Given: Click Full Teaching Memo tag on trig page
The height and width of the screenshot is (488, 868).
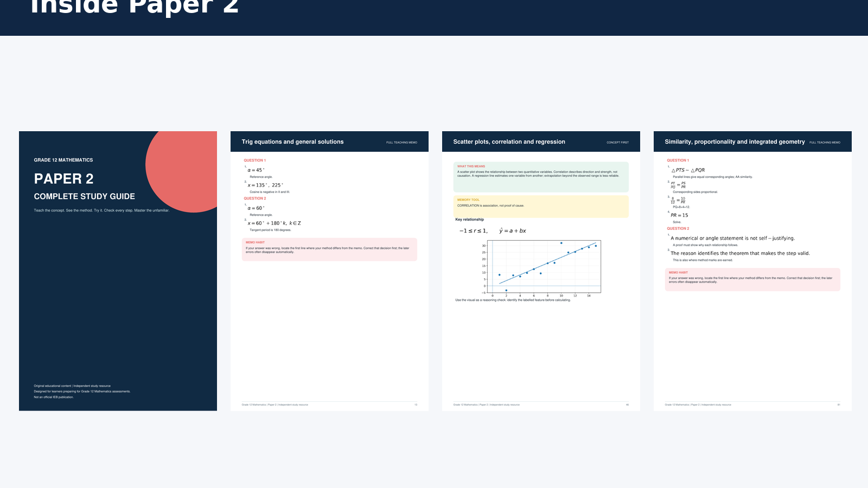Looking at the screenshot, I should pos(401,143).
